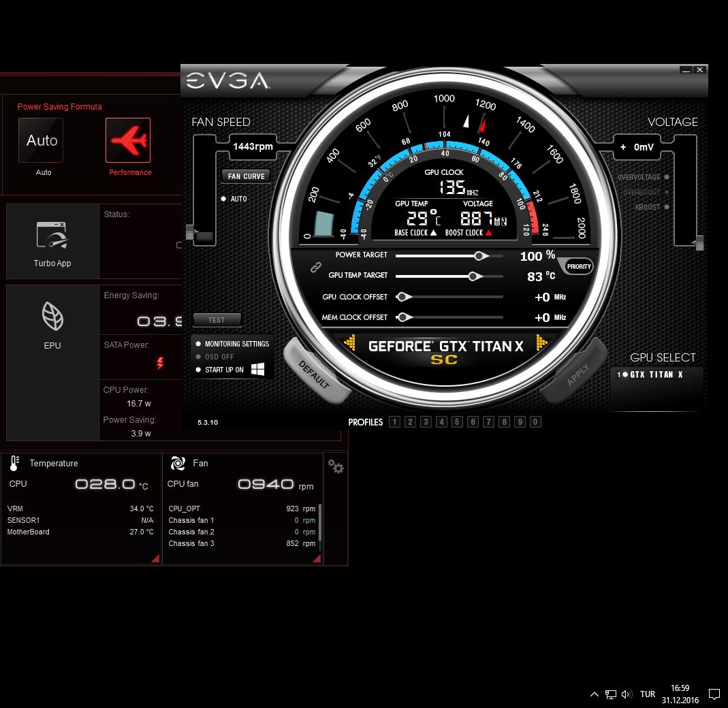Click the VRM temperature row
This screenshot has height=708, width=728.
pyautogui.click(x=80, y=509)
